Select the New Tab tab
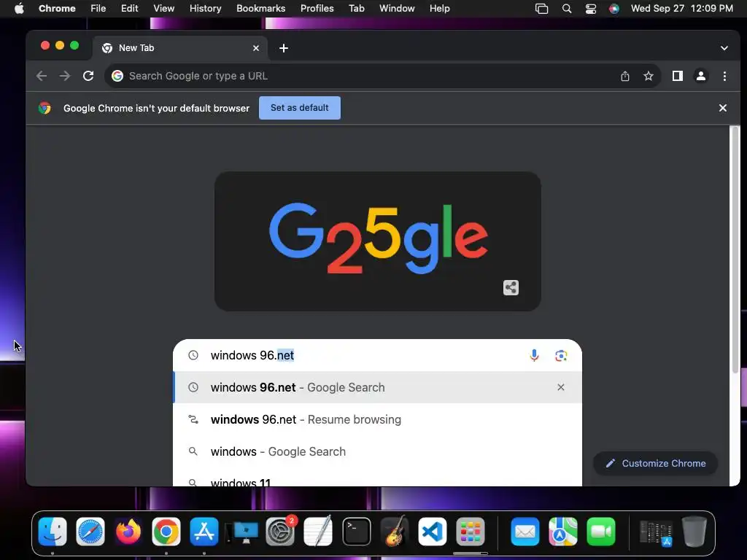The width and height of the screenshot is (747, 560). pyautogui.click(x=180, y=48)
